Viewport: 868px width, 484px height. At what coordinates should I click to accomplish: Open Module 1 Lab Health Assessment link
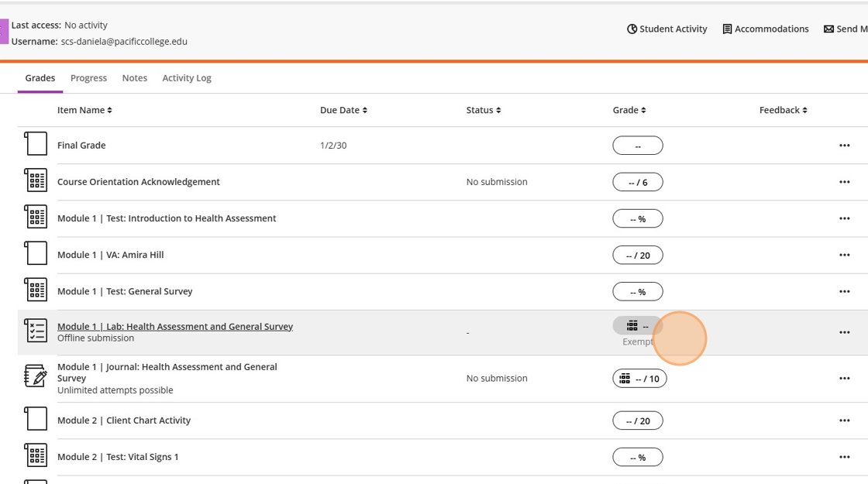click(175, 327)
